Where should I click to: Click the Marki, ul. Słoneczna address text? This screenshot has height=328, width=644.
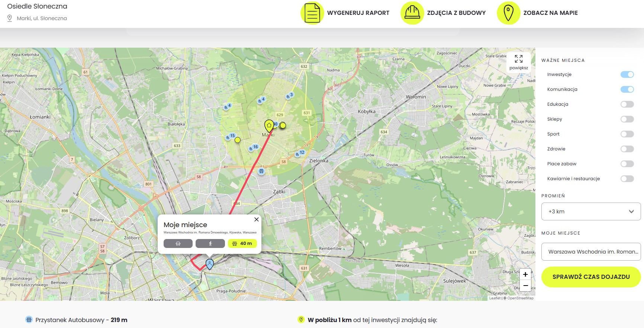(42, 18)
